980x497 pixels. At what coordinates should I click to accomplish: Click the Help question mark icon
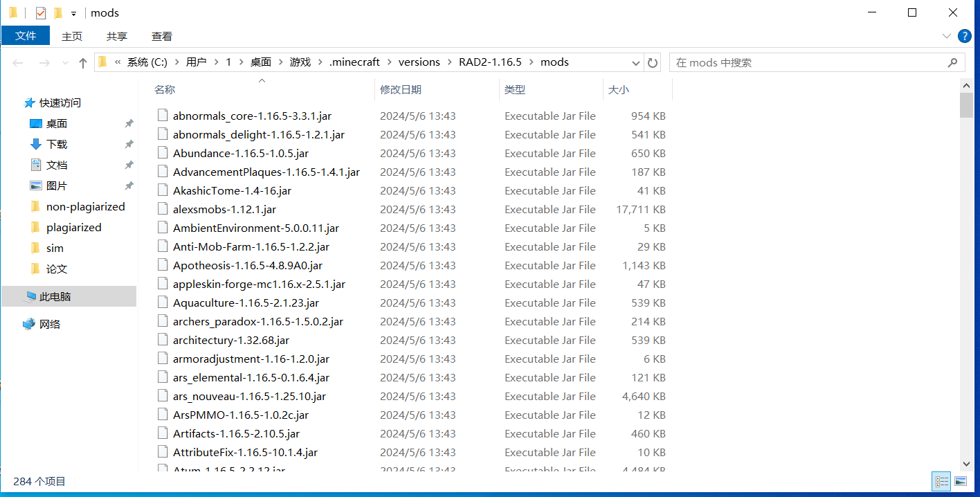pos(965,36)
